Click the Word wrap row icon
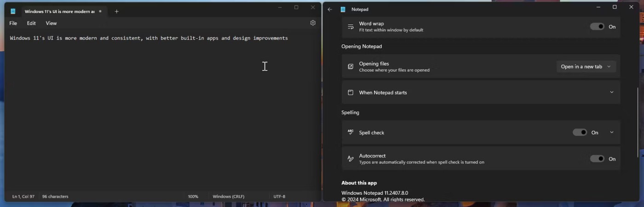 point(351,27)
